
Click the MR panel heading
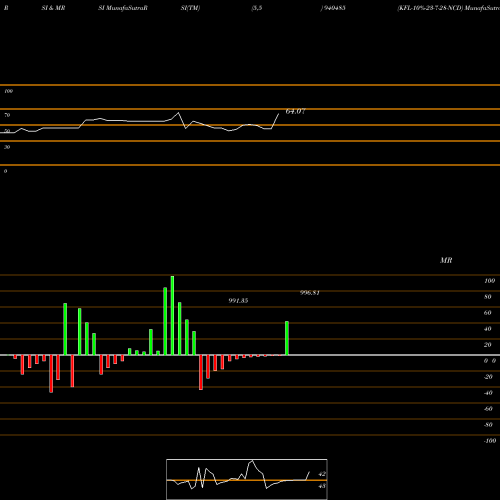446,260
